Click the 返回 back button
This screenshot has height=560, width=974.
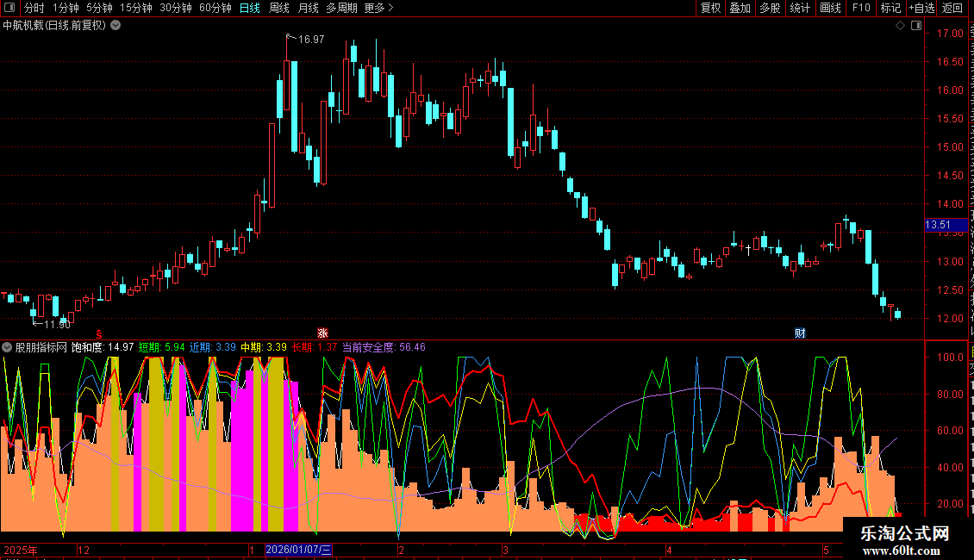point(952,8)
